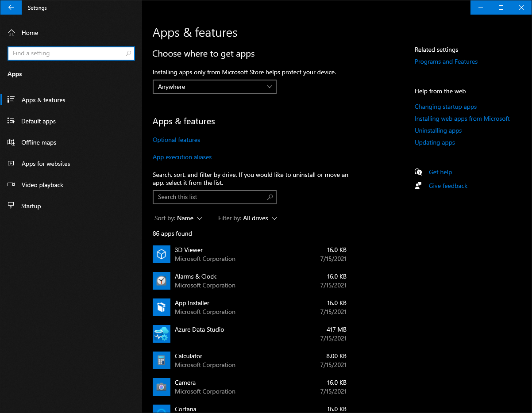Click the Offline maps sidebar icon

12,142
